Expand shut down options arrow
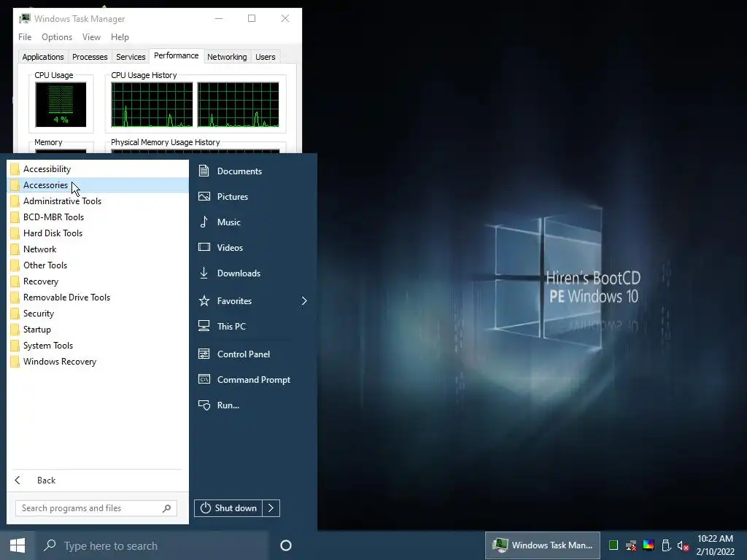The image size is (747, 560). 271,508
